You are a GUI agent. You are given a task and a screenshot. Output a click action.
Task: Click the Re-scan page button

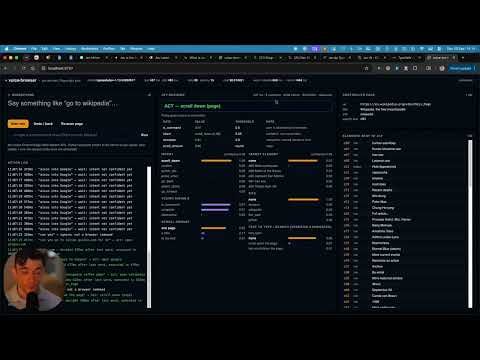72,124
